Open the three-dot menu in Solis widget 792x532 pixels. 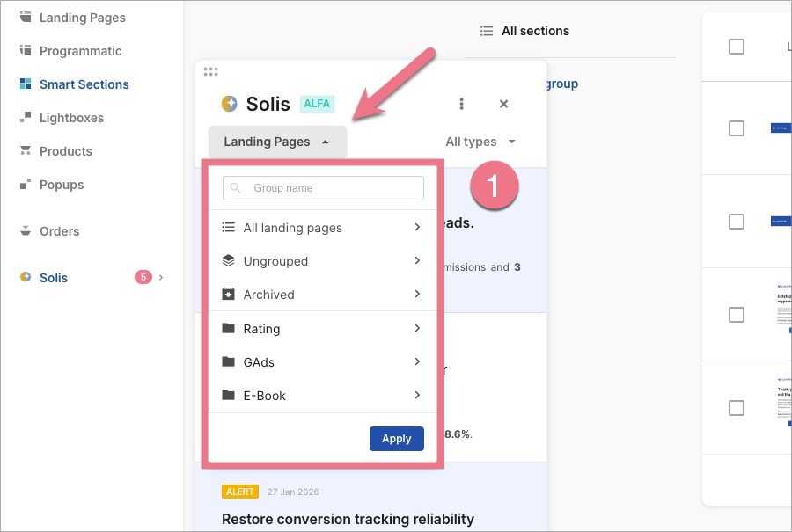point(461,103)
